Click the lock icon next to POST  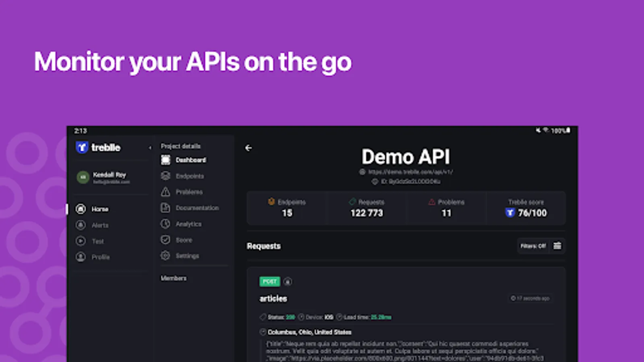(287, 282)
